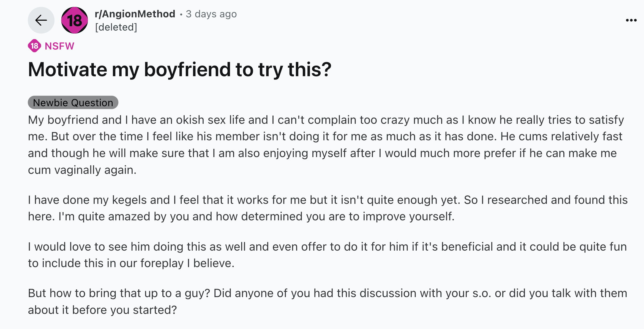Click the post title 'Motivate my boyfriend to try this?'

tap(180, 69)
